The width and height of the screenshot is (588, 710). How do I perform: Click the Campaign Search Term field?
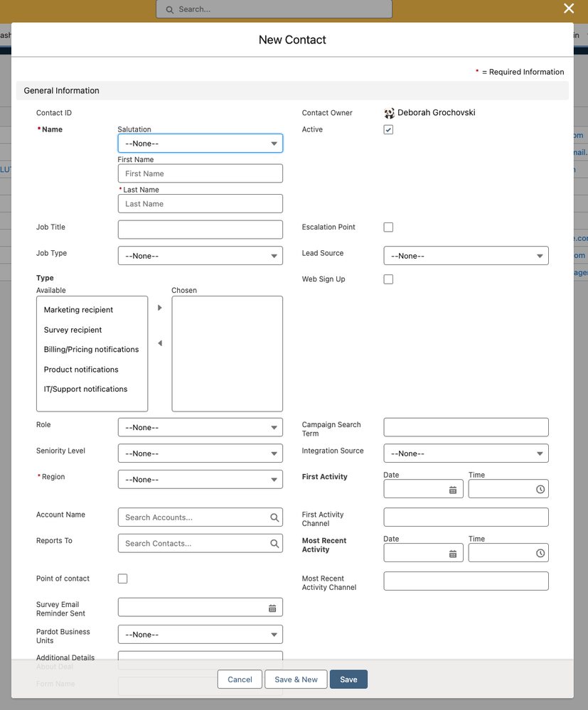tap(466, 427)
